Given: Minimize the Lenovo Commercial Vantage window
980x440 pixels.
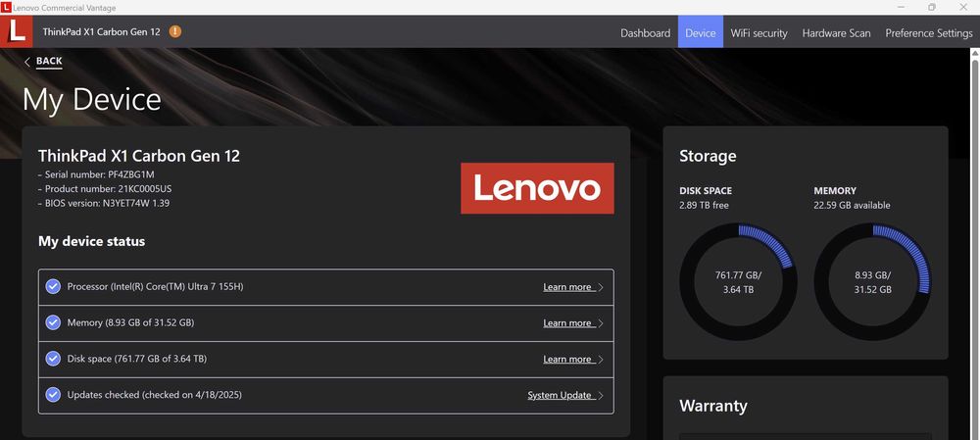Looking at the screenshot, I should pos(902,8).
